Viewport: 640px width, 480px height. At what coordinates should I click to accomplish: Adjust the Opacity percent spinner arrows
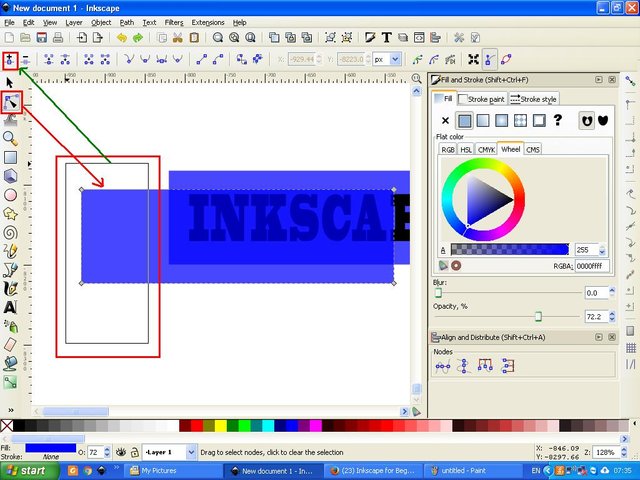click(611, 316)
